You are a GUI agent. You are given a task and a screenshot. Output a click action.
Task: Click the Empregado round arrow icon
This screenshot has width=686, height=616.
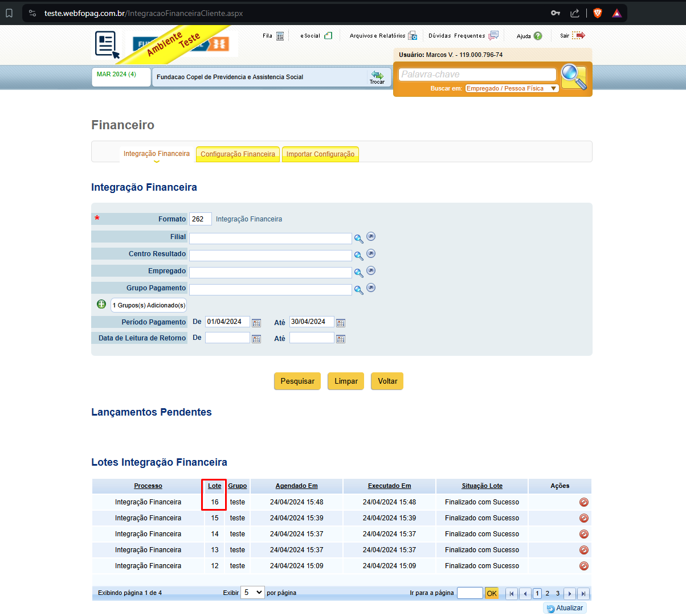click(x=371, y=270)
